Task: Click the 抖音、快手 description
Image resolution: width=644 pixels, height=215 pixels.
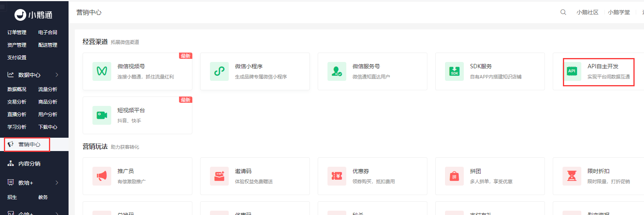Action: [x=129, y=121]
